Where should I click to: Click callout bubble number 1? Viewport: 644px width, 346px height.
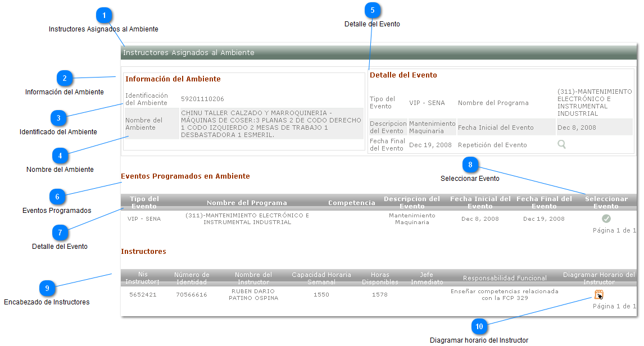[x=105, y=15]
